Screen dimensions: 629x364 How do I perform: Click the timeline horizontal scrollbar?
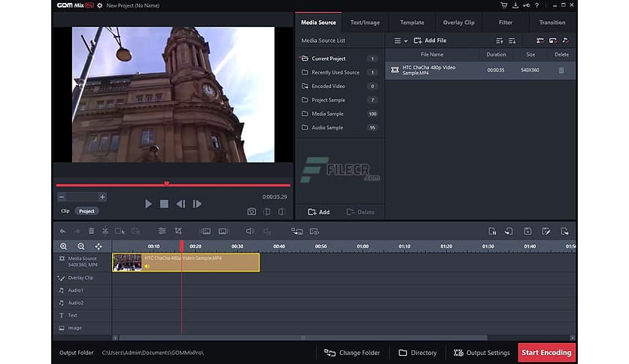pyautogui.click(x=303, y=338)
